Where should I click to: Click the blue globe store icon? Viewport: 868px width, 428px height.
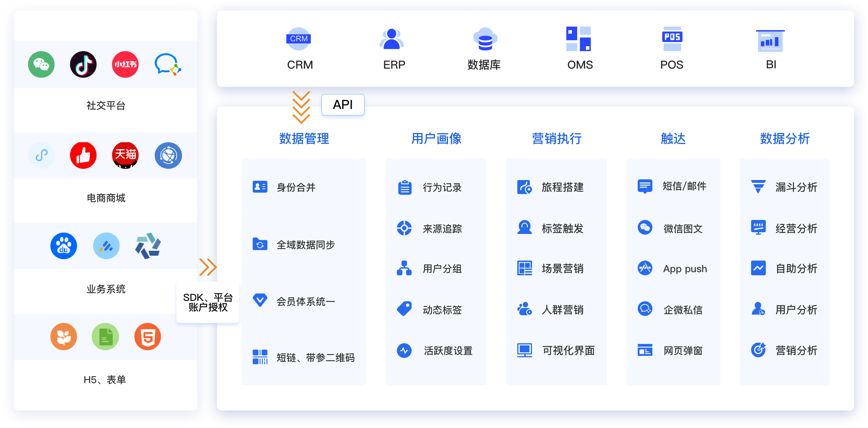pyautogui.click(x=168, y=156)
